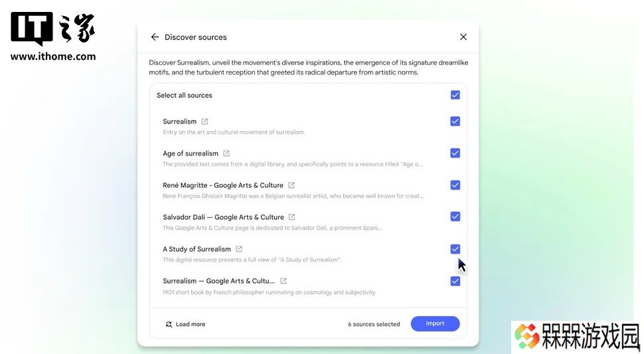This screenshot has height=354, width=644.
Task: Uncheck the Age of surrealism checkbox
Action: 455,153
